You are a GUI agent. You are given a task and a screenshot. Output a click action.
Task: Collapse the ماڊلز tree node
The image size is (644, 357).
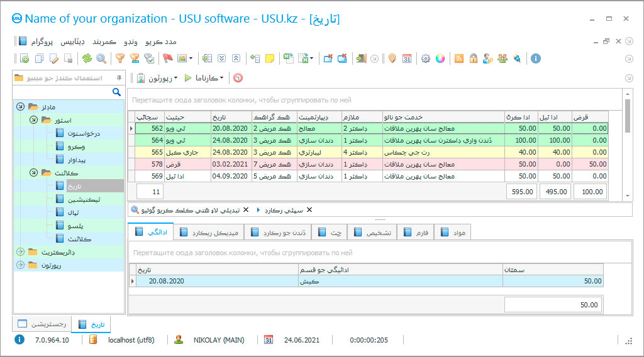point(21,107)
